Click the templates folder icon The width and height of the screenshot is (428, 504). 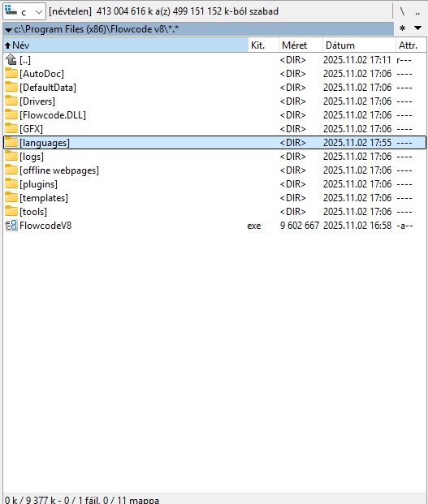11,198
